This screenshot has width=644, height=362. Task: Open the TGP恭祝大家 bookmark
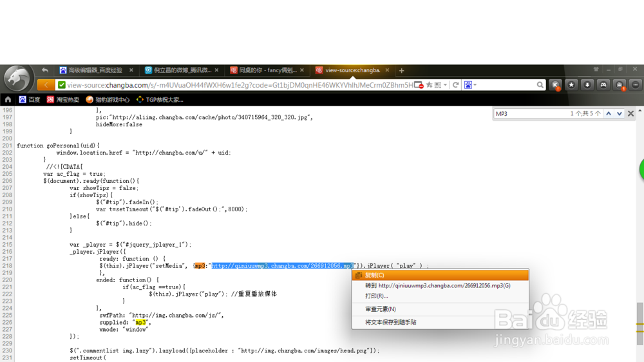point(160,99)
